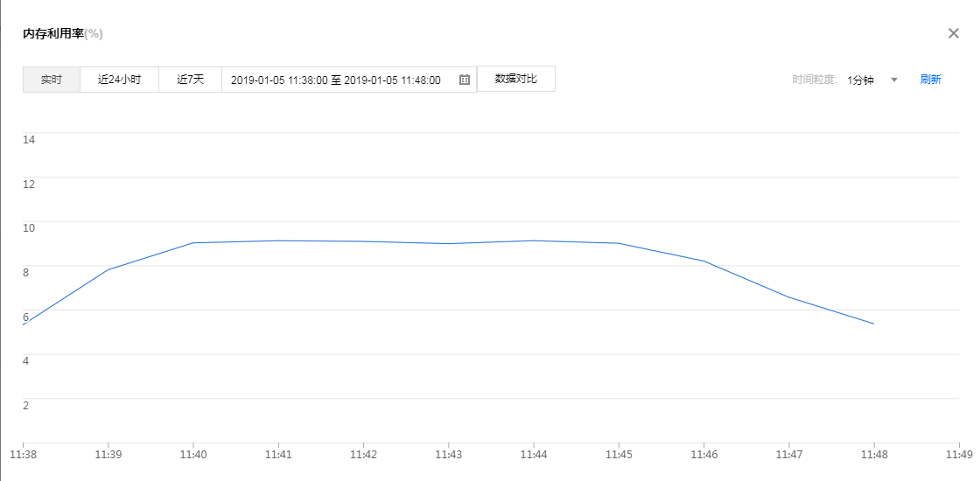Switch to 近24小时 view
Screen dimensions: 980x481
(x=119, y=80)
